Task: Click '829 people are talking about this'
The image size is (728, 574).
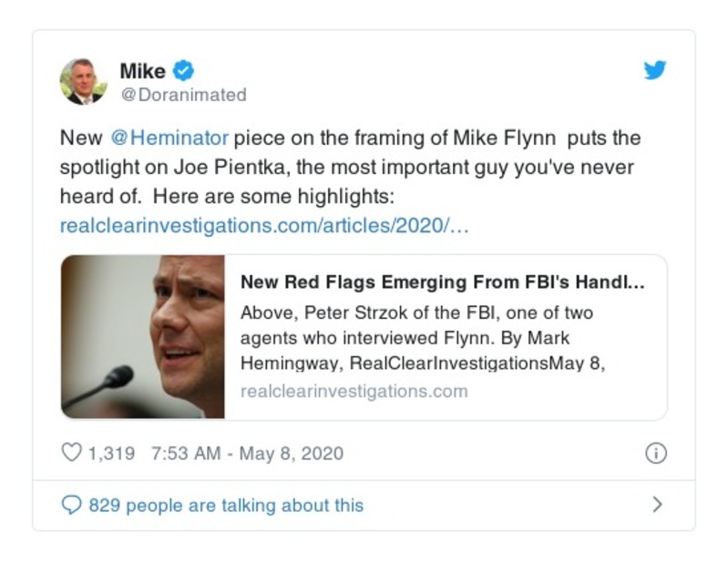Action: pos(225,505)
